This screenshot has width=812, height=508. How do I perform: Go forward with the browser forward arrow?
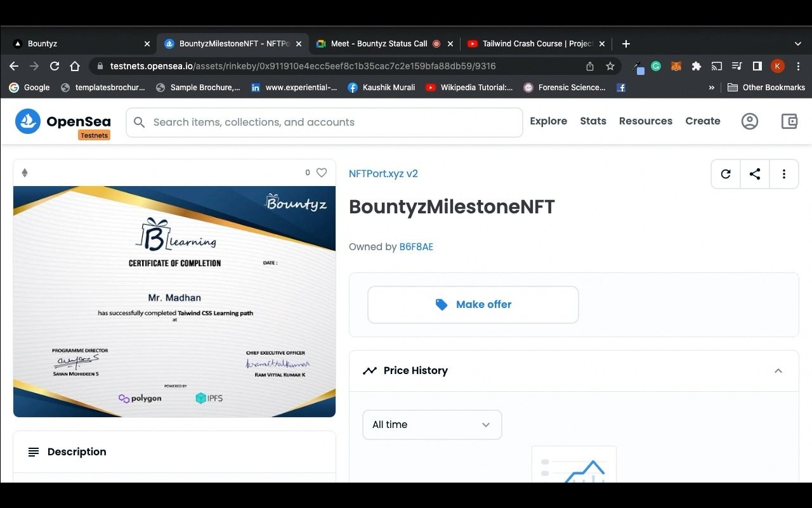tap(34, 66)
